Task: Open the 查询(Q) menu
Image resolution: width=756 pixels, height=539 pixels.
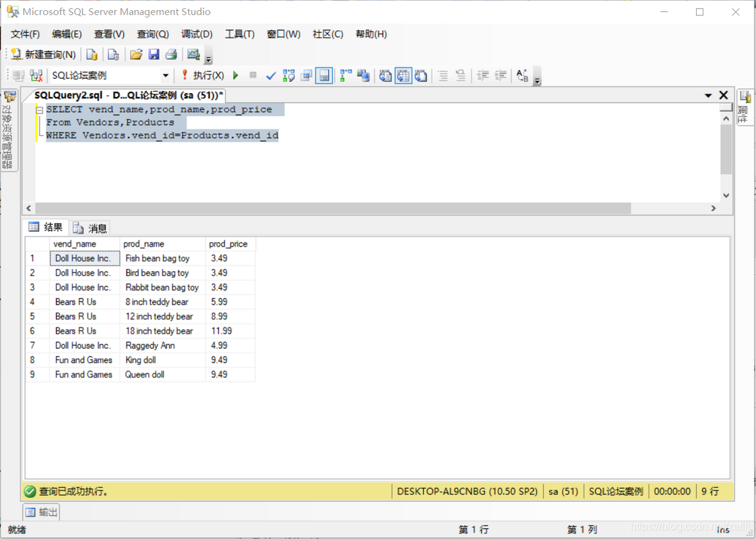Action: pyautogui.click(x=153, y=34)
